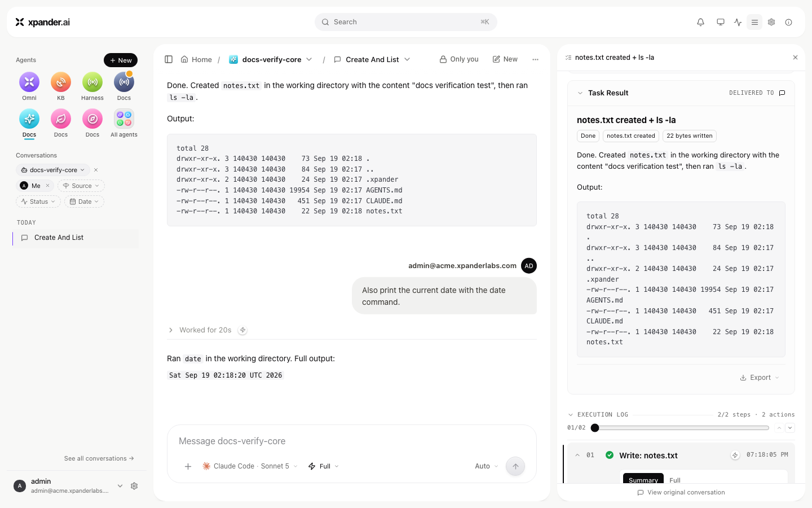
Task: Open Claude Code Sonnet 5 model dropdown
Action: [250, 466]
